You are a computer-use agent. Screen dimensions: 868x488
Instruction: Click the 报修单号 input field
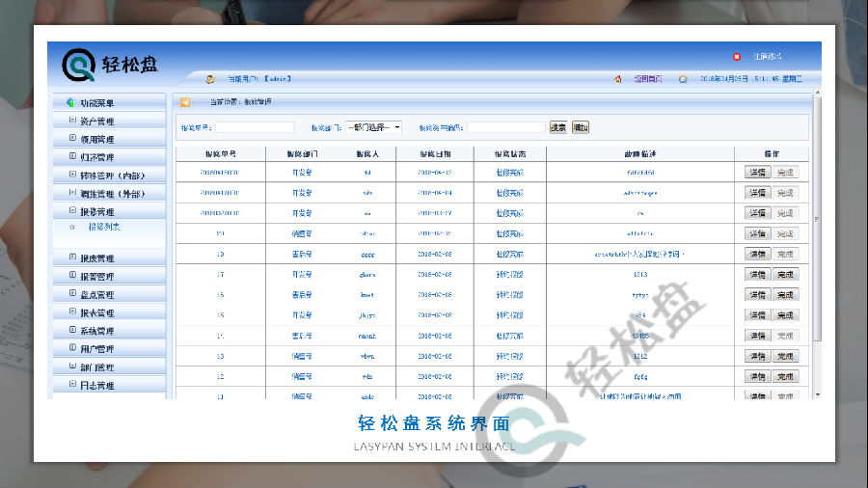(x=255, y=128)
